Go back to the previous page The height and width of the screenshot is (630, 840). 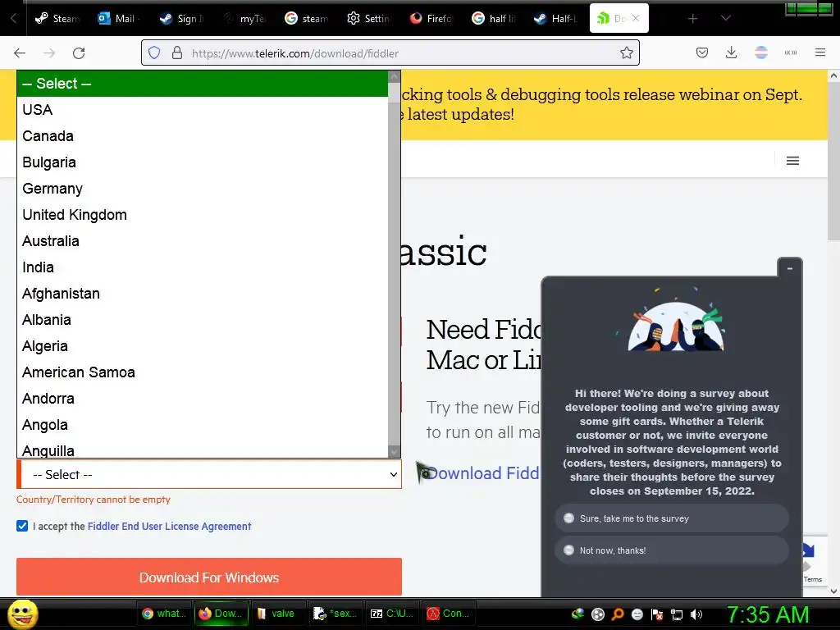(x=20, y=53)
